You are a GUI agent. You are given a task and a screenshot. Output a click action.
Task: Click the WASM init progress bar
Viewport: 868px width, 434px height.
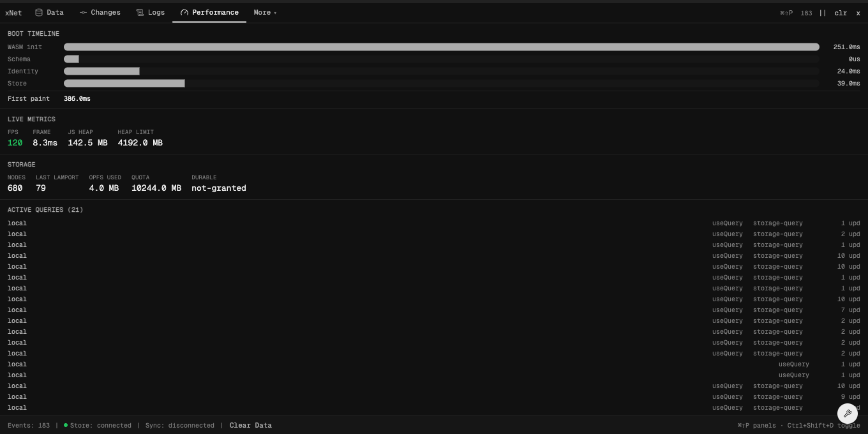click(442, 47)
